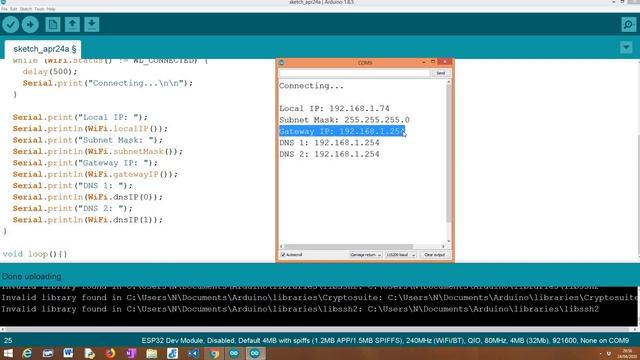Open Firefox from taskbar
This screenshot has width=640, height=360.
[x=110, y=353]
